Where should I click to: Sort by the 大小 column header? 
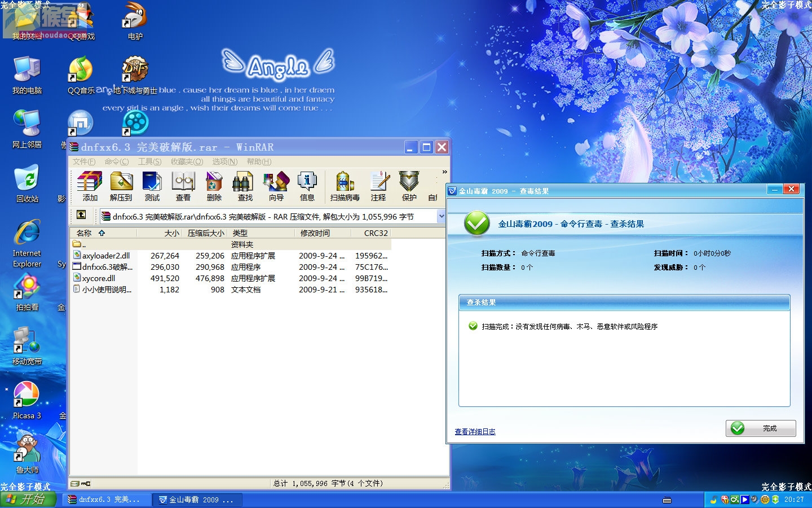(x=160, y=233)
